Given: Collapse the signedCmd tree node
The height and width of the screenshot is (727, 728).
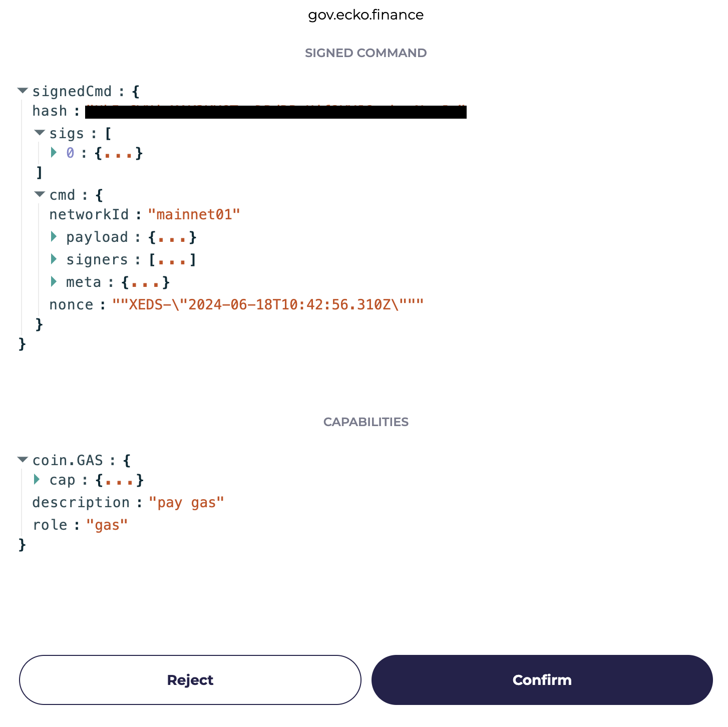Looking at the screenshot, I should [x=23, y=91].
